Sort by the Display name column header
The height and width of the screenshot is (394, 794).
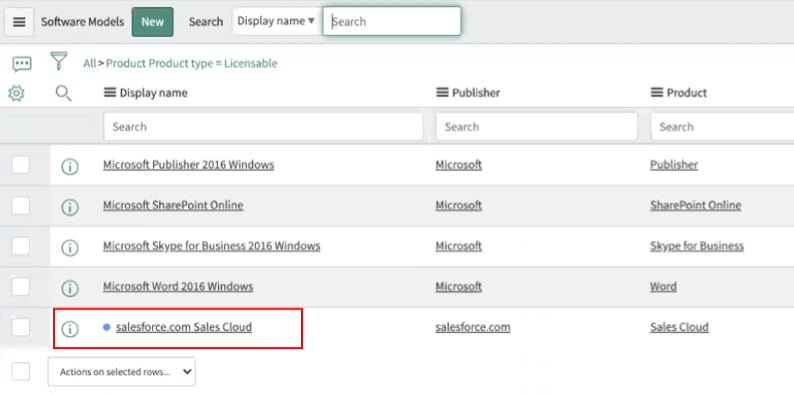point(153,93)
